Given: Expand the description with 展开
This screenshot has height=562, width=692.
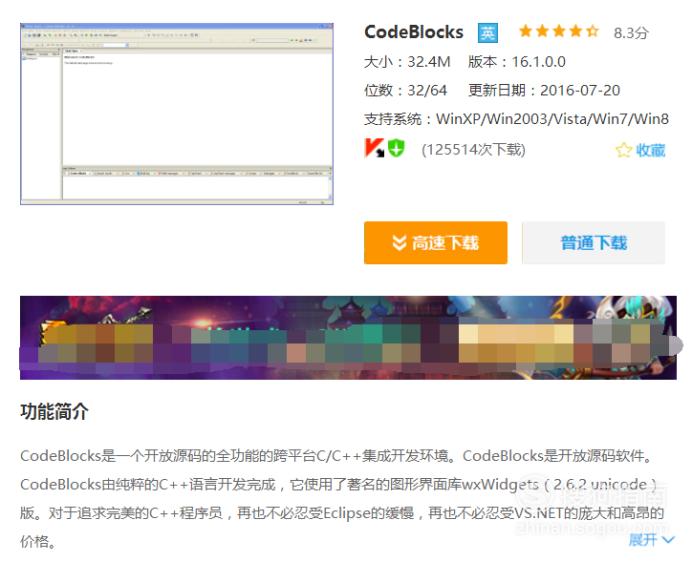Looking at the screenshot, I should point(651,539).
